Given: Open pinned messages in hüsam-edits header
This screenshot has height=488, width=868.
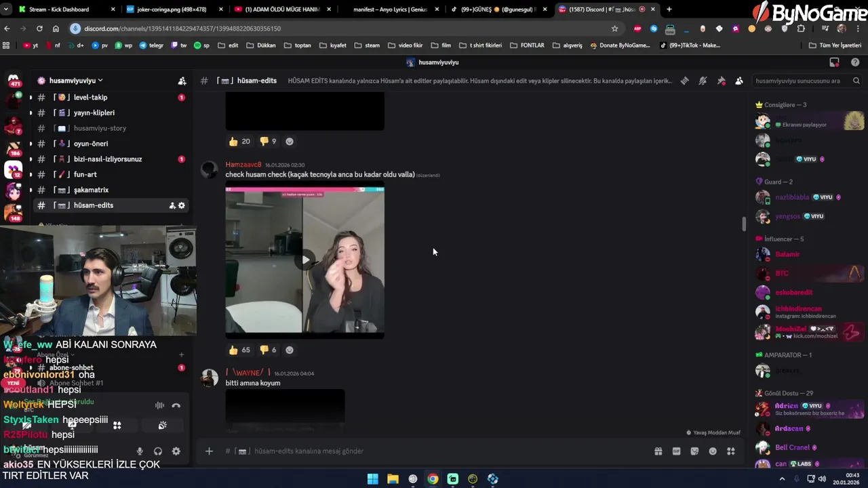Looking at the screenshot, I should tap(721, 81).
